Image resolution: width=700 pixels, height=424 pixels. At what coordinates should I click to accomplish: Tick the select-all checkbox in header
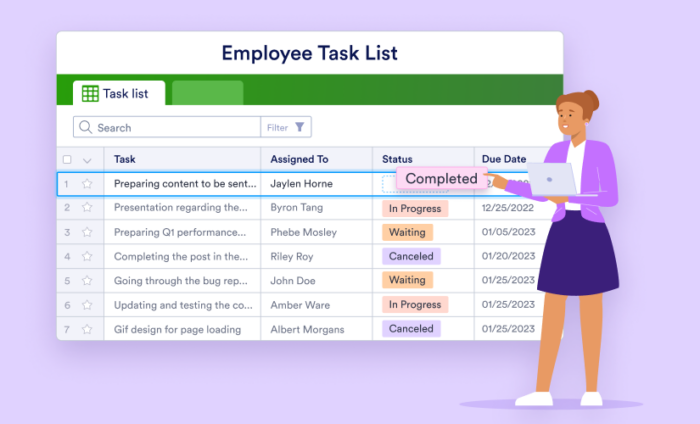pyautogui.click(x=67, y=159)
